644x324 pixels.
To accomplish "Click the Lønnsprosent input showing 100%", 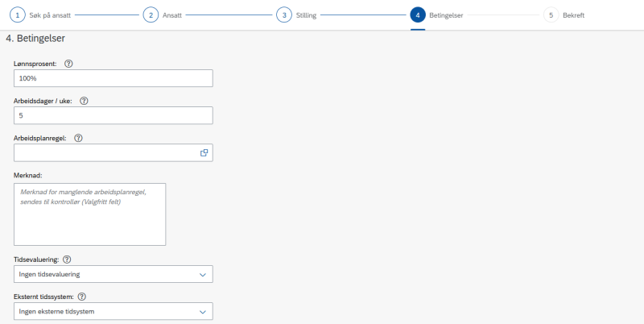I will pos(114,78).
